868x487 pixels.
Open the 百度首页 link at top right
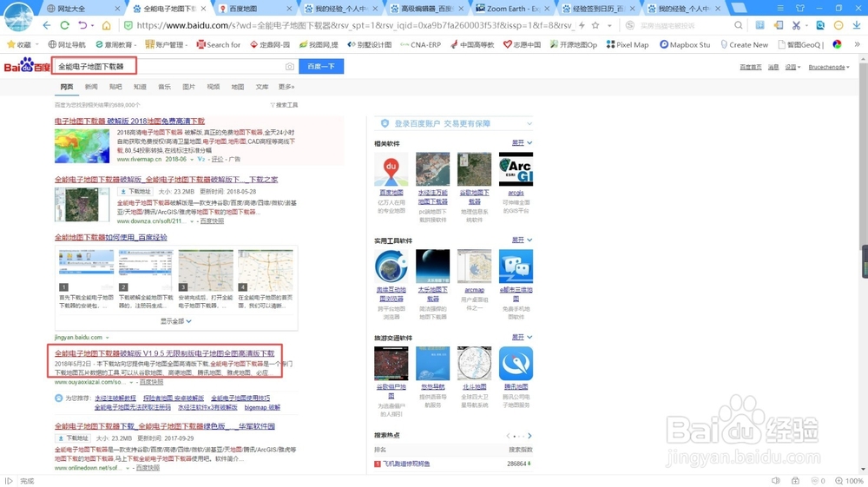tap(751, 67)
